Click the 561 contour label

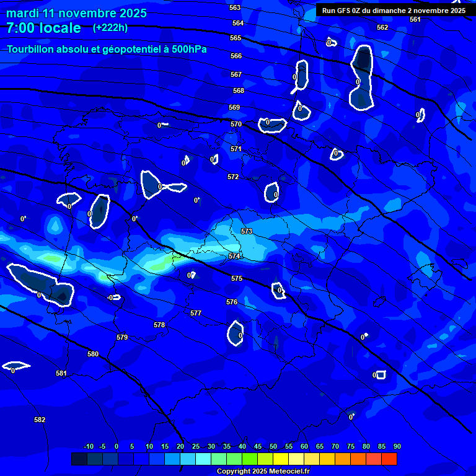[415, 19]
